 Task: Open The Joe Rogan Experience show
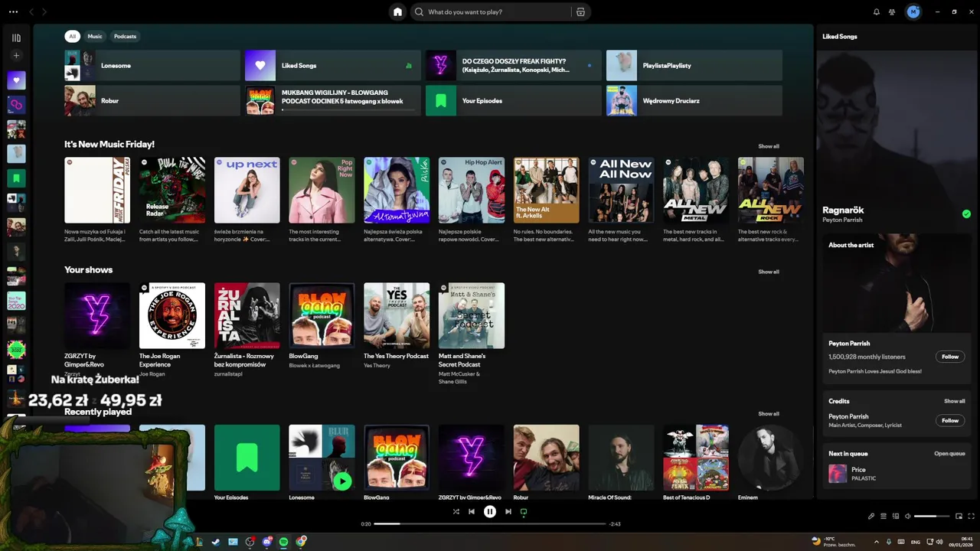point(172,330)
